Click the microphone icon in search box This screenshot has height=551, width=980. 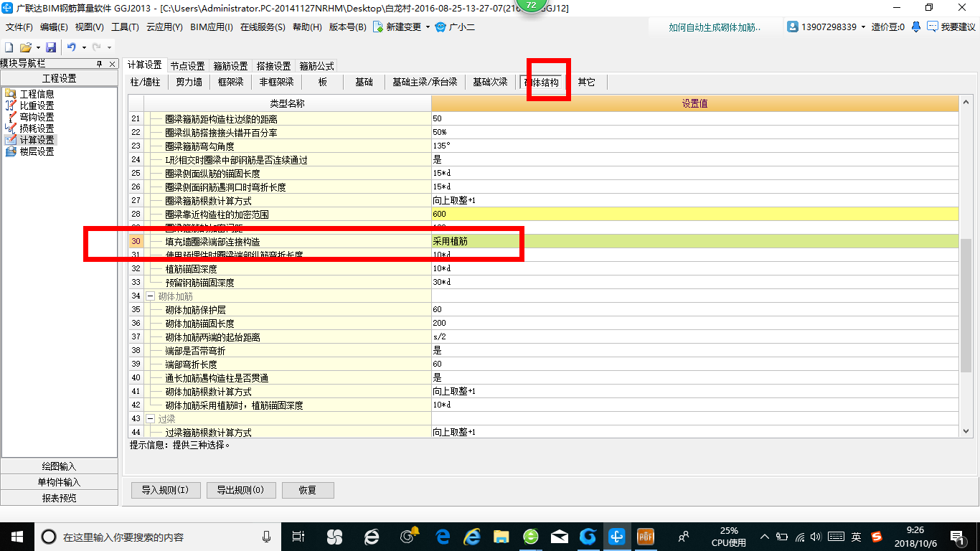point(267,536)
